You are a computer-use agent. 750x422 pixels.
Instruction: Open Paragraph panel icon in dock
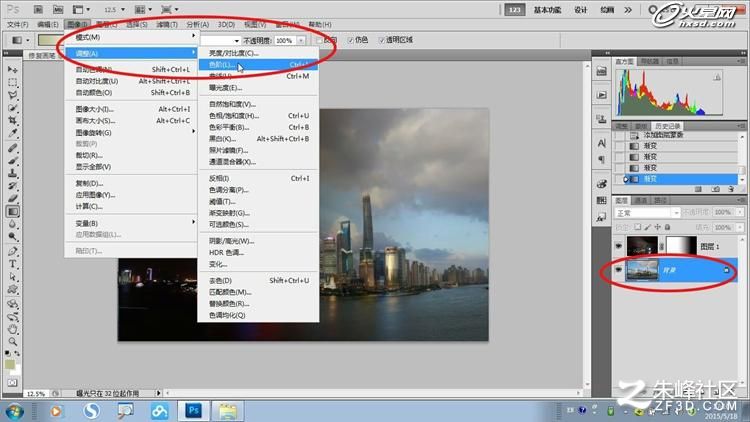[602, 159]
